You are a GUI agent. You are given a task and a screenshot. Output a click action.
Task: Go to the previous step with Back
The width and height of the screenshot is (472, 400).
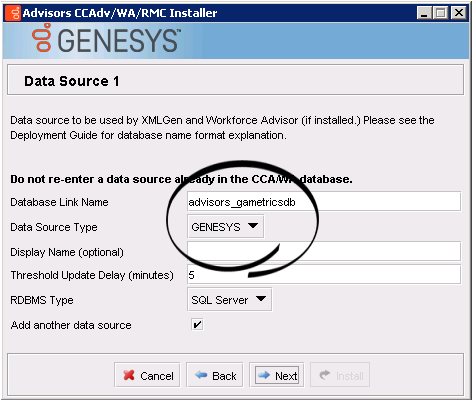[215, 375]
